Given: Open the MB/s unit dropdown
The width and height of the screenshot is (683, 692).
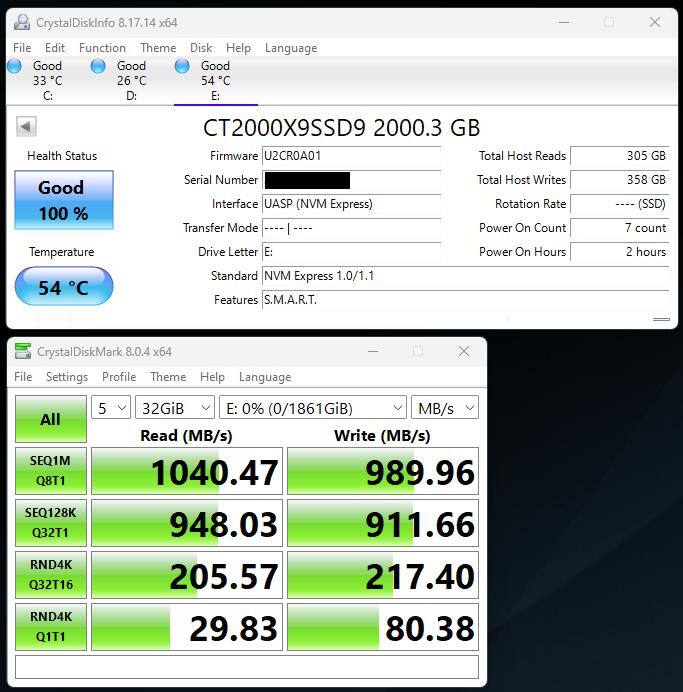Looking at the screenshot, I should pos(444,408).
